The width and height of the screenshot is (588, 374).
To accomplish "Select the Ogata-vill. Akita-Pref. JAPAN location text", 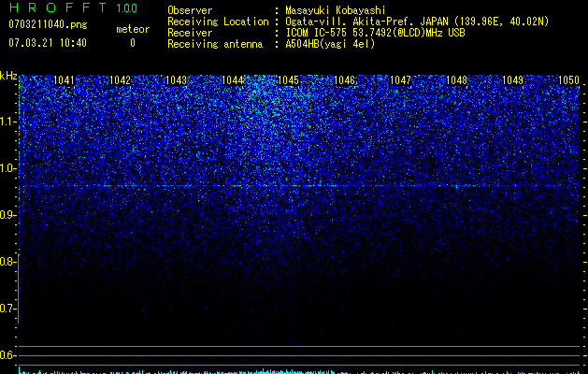I will (x=417, y=22).
